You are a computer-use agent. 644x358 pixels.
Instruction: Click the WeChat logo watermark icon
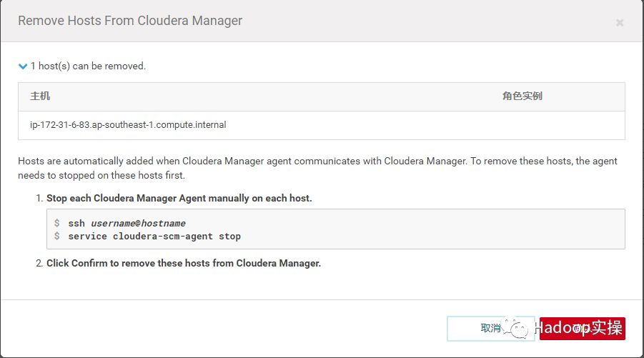[x=517, y=327]
